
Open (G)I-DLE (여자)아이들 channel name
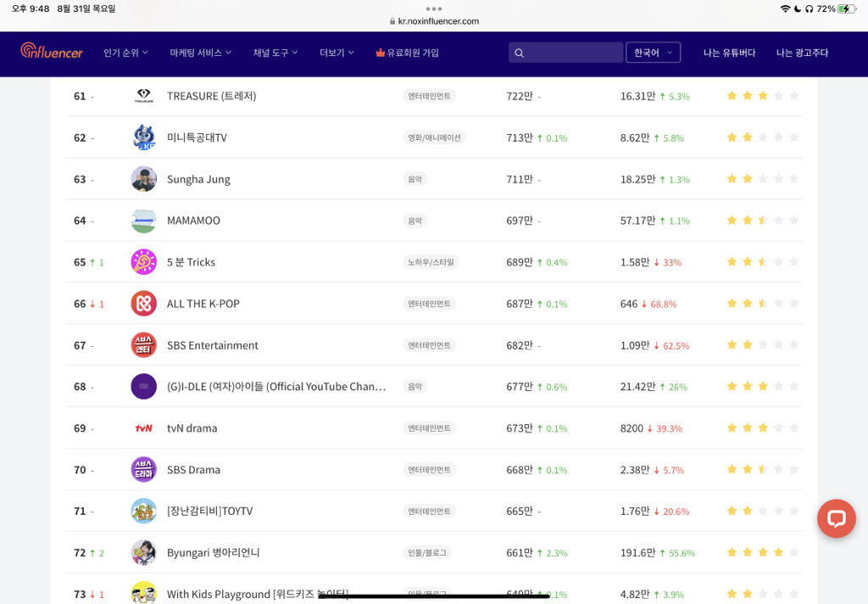pos(276,387)
